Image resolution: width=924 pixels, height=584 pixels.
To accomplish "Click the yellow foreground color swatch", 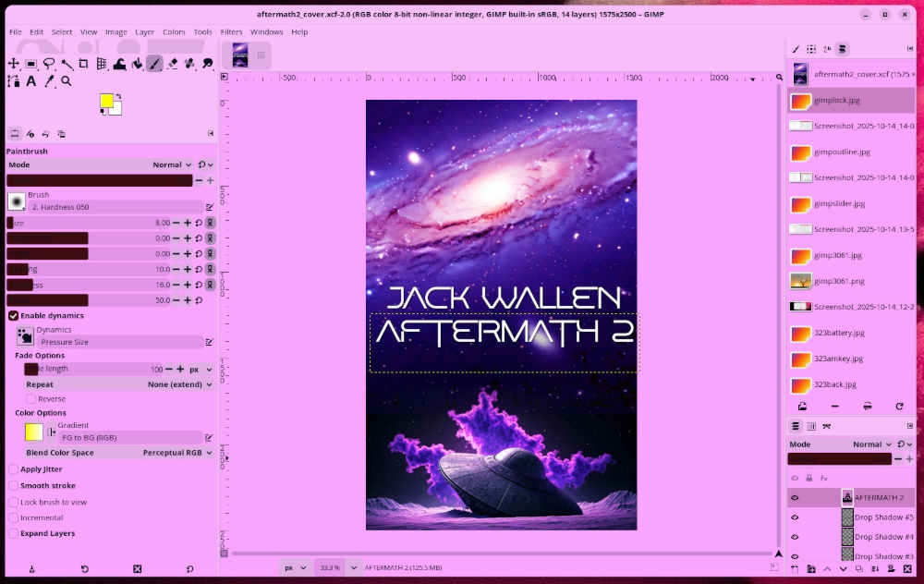I will (106, 101).
